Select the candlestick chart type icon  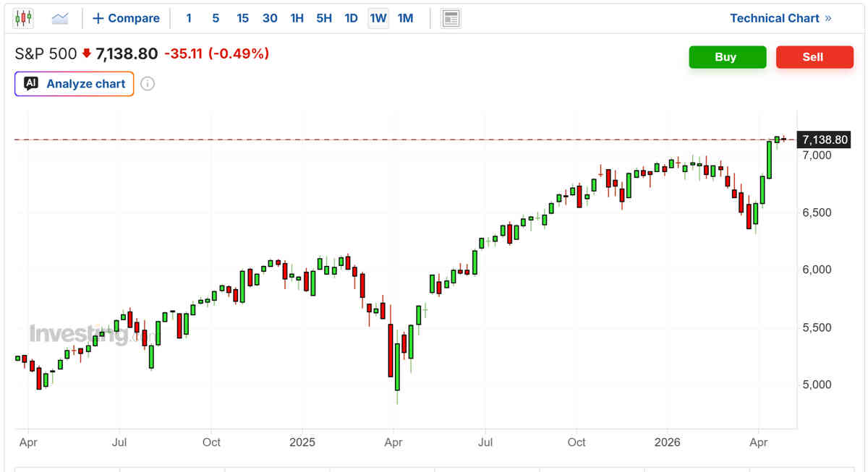(x=23, y=18)
